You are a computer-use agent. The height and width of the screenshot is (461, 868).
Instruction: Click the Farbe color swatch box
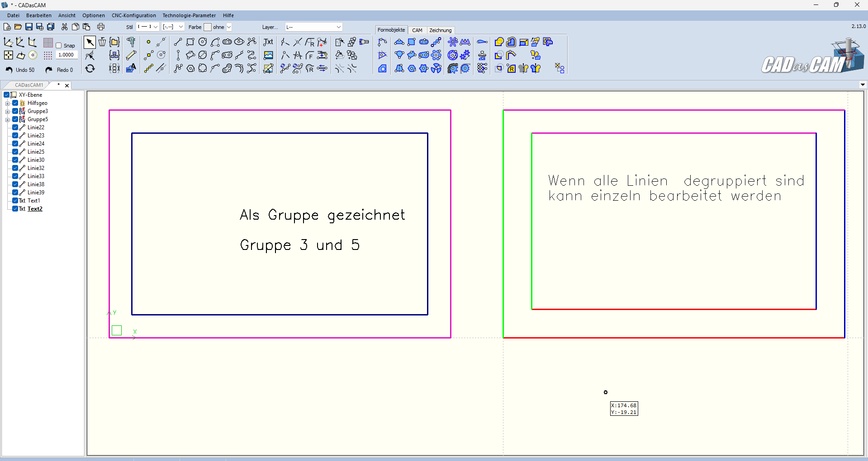(x=208, y=27)
